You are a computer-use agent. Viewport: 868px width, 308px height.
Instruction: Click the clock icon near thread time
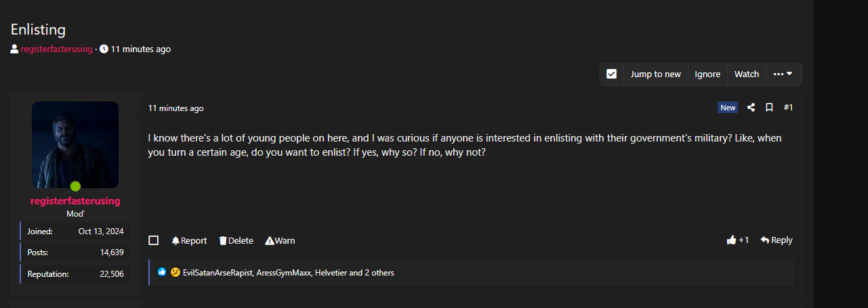pyautogui.click(x=104, y=49)
